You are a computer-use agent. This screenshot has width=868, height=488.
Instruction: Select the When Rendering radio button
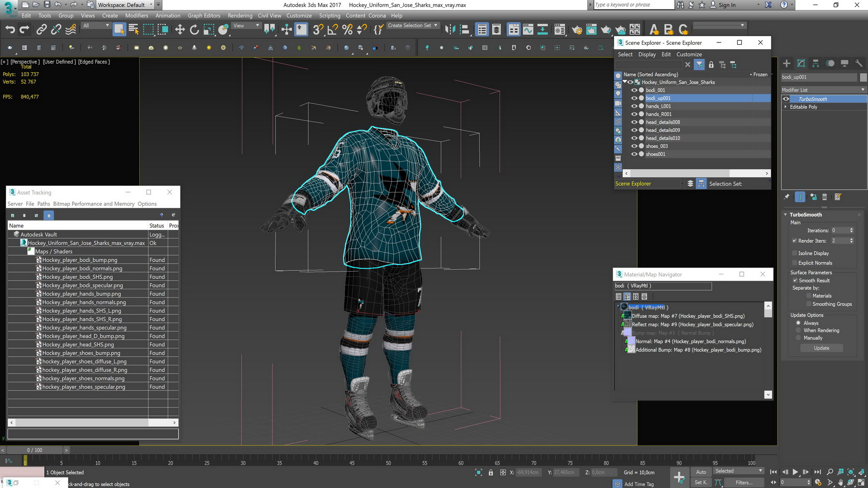point(798,331)
